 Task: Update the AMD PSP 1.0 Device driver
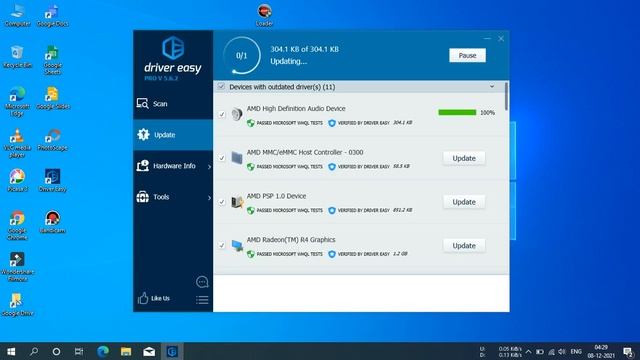click(464, 202)
